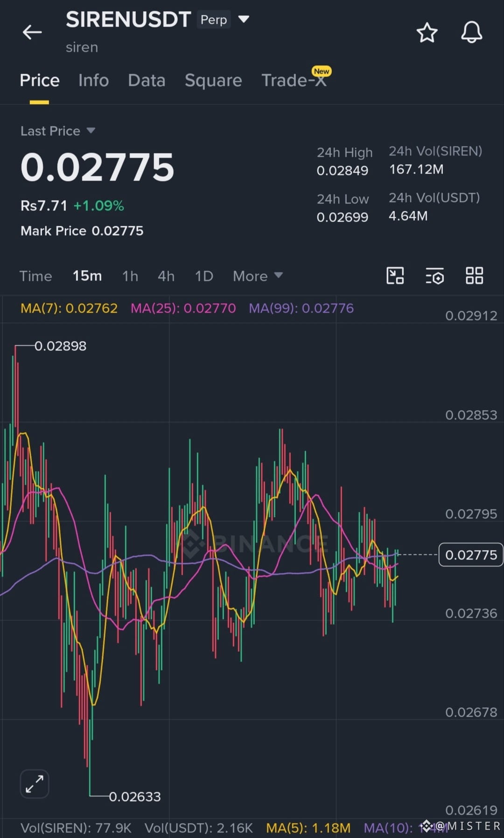Tap the Mark Price 0.02775 line
504x838 pixels.
tap(82, 230)
